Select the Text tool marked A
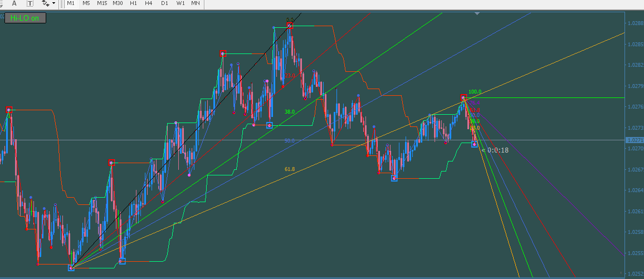 pyautogui.click(x=15, y=3)
